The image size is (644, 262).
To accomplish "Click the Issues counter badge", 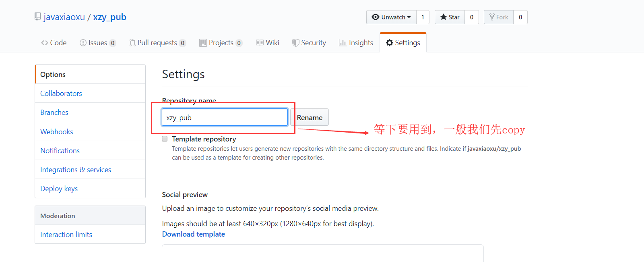I will (113, 43).
